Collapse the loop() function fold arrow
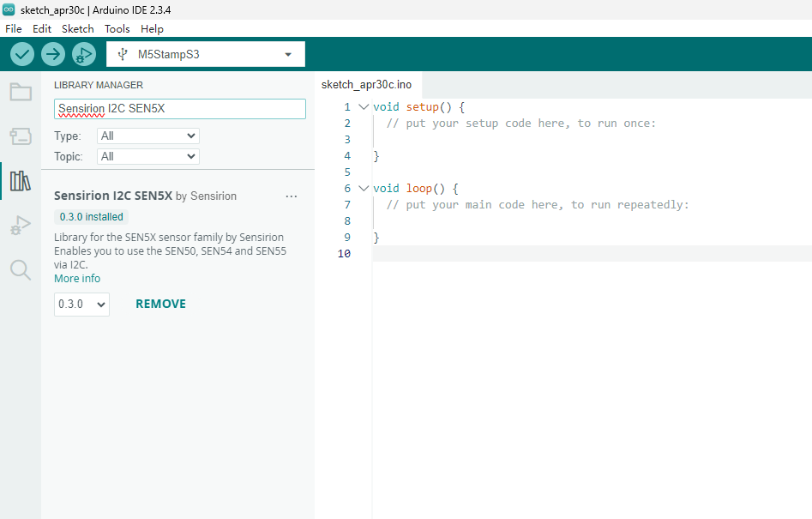This screenshot has width=812, height=519. [x=364, y=188]
